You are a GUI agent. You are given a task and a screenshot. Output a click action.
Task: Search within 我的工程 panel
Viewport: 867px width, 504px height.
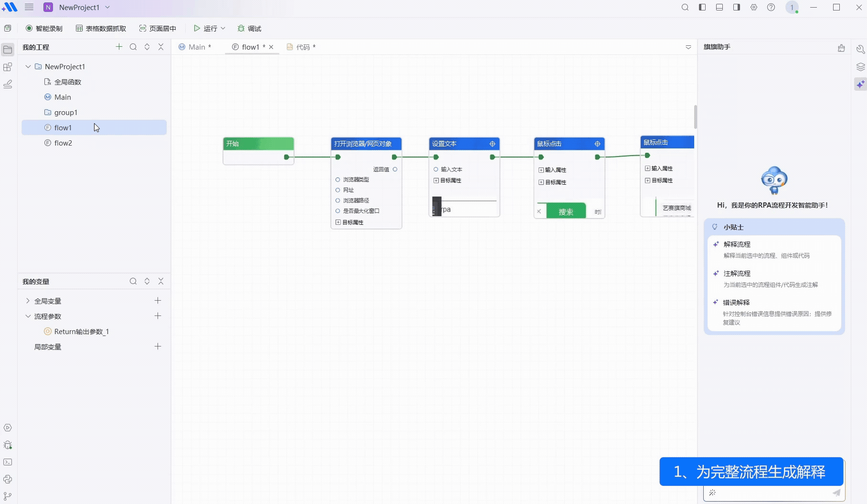click(133, 47)
